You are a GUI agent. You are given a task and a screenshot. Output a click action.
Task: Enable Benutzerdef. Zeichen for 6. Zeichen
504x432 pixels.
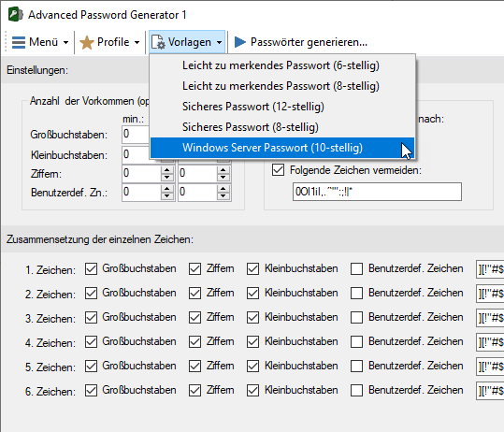(357, 390)
